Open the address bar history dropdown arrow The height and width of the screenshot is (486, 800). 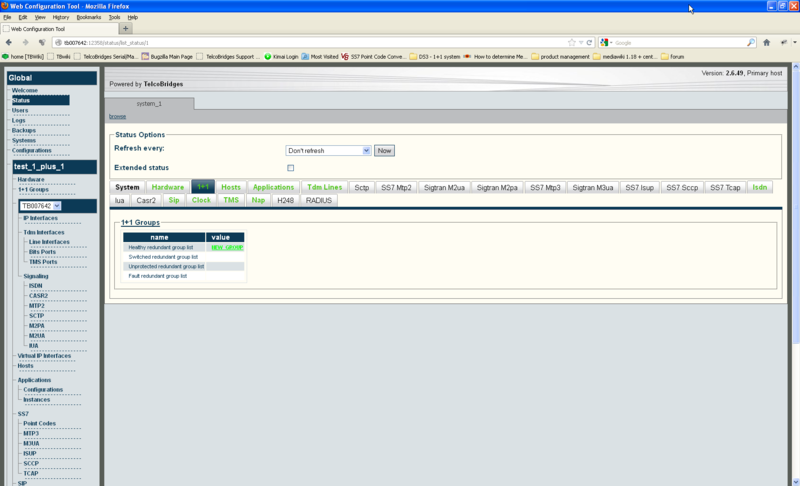click(581, 43)
